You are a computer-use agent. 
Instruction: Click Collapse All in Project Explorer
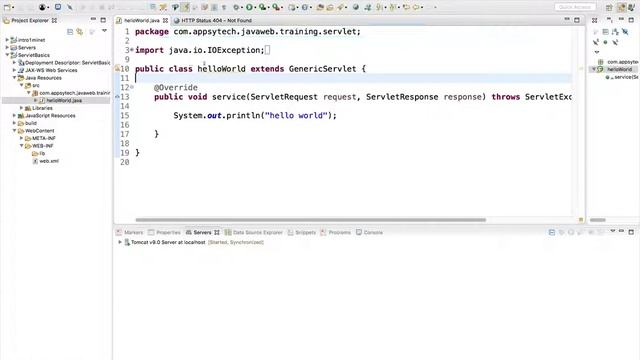pyautogui.click(x=70, y=31)
